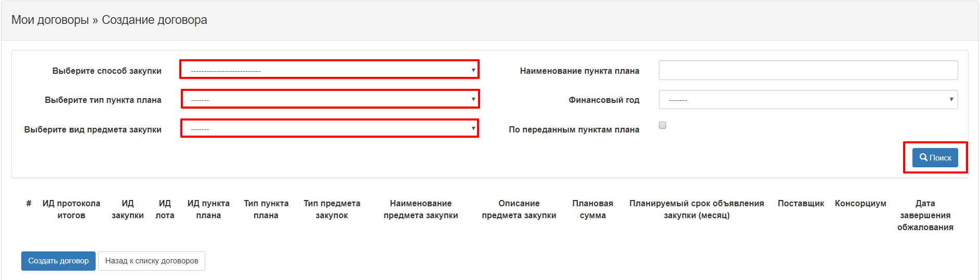Select the Наименование предмета закупки column header
Screen dimensions: 980x280
tap(420, 209)
